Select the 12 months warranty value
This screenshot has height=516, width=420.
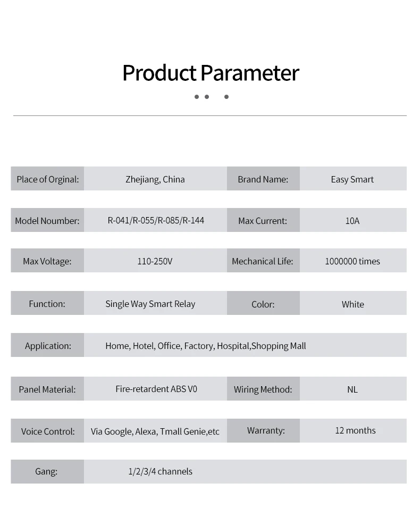point(355,430)
